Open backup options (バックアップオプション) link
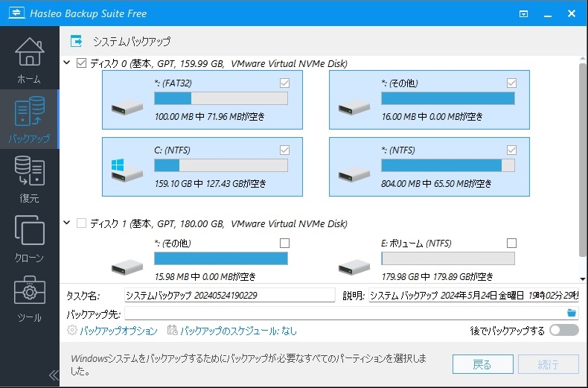Viewport: 588px width, 388px height. pyautogui.click(x=118, y=331)
